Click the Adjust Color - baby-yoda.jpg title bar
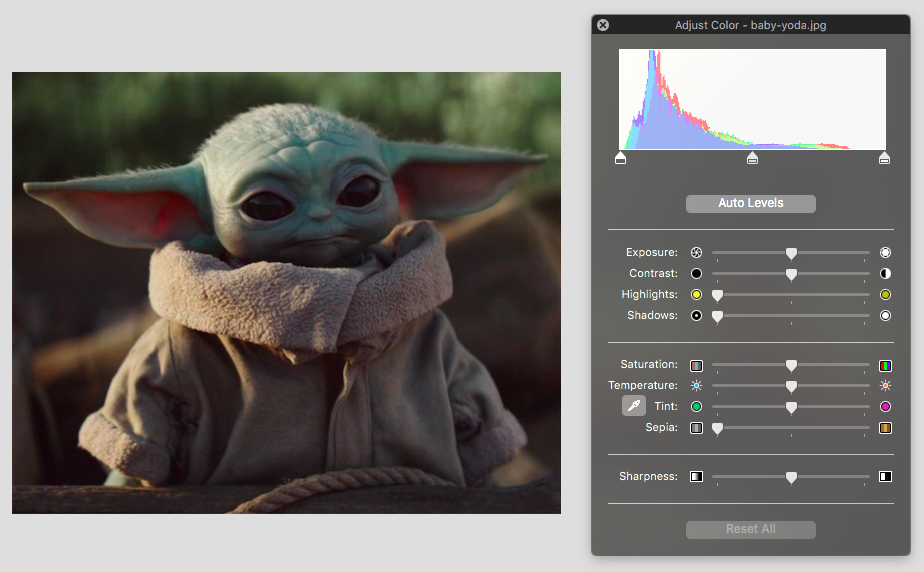Image resolution: width=924 pixels, height=572 pixels. (751, 25)
